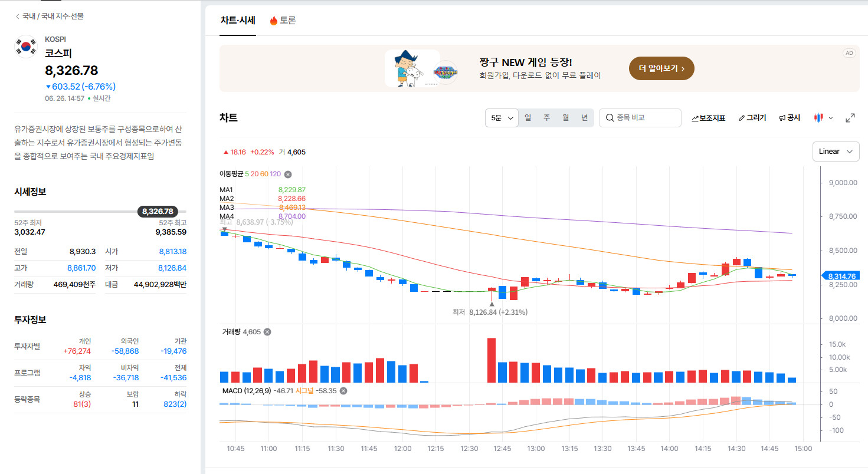Click the flame icon beside 토론
Image resolution: width=868 pixels, height=474 pixels.
point(274,21)
